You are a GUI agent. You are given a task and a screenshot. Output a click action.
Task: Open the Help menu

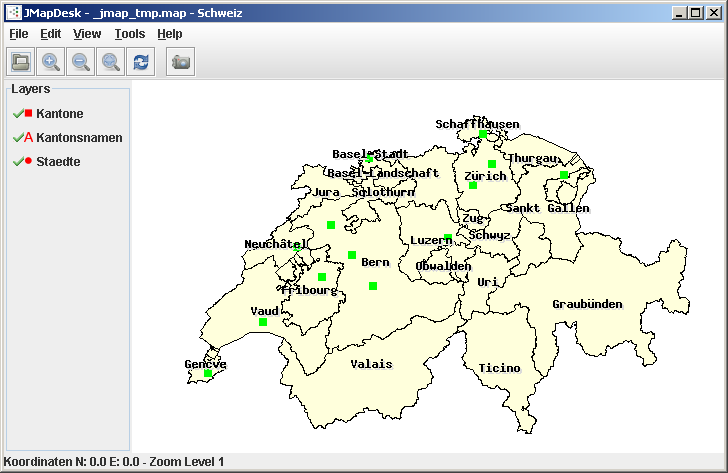pos(170,34)
